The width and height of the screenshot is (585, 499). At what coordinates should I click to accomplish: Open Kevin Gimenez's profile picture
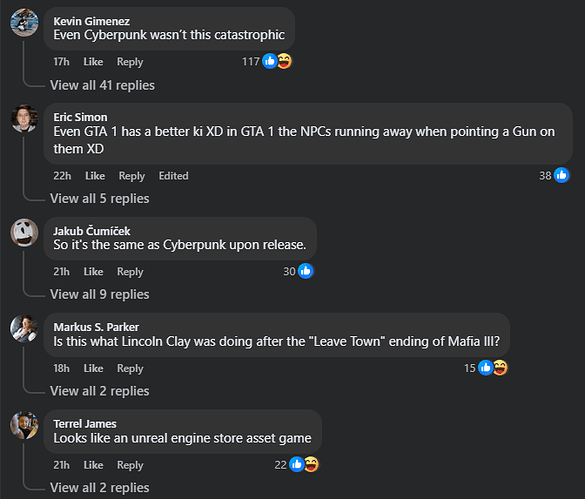click(24, 22)
